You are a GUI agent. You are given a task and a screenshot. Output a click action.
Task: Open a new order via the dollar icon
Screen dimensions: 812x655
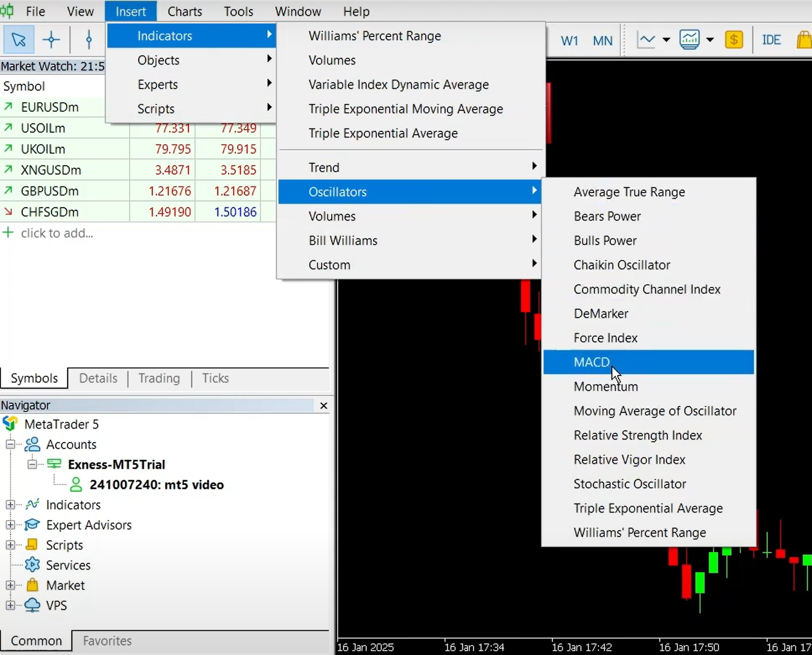734,40
